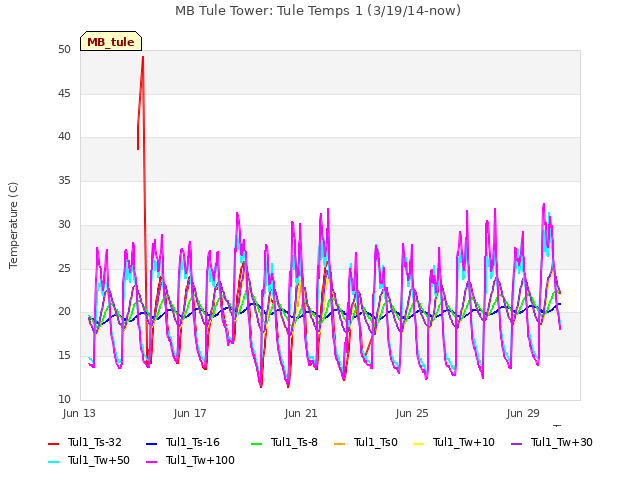
Task: Click the 35 y-axis tick label
Action: pyautogui.click(x=64, y=180)
